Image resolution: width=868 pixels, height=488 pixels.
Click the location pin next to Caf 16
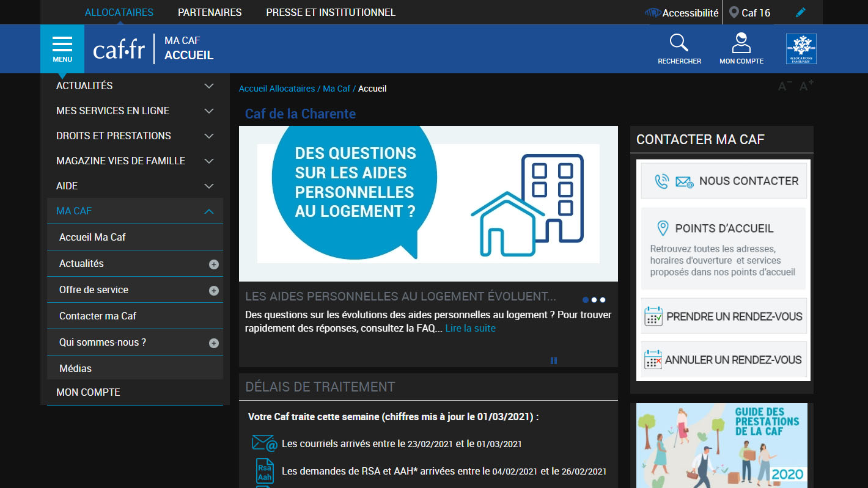click(734, 13)
